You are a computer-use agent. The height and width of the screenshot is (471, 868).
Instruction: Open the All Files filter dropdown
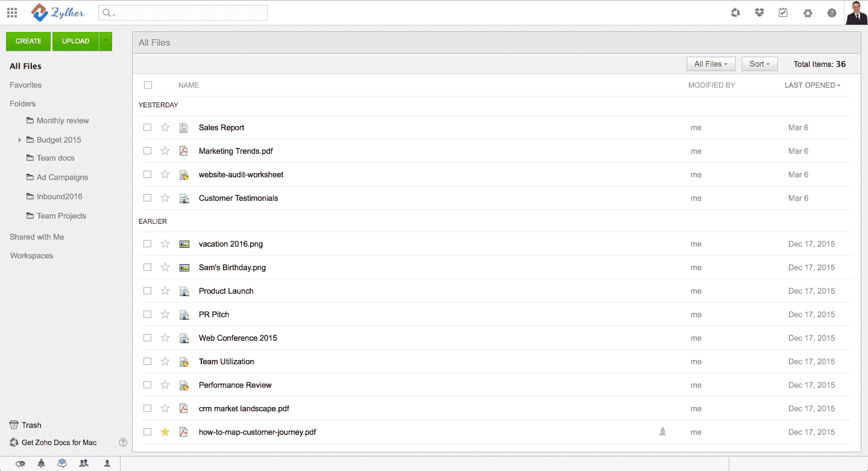(711, 64)
